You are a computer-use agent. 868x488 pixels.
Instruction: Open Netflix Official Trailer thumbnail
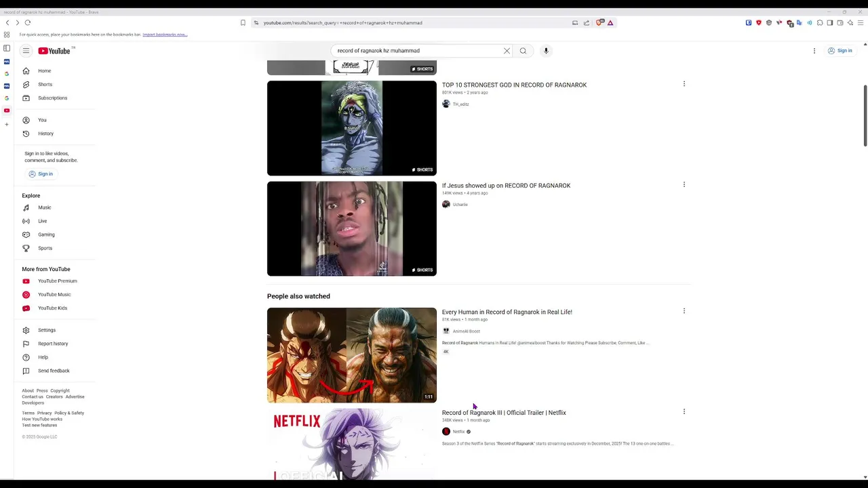352,444
